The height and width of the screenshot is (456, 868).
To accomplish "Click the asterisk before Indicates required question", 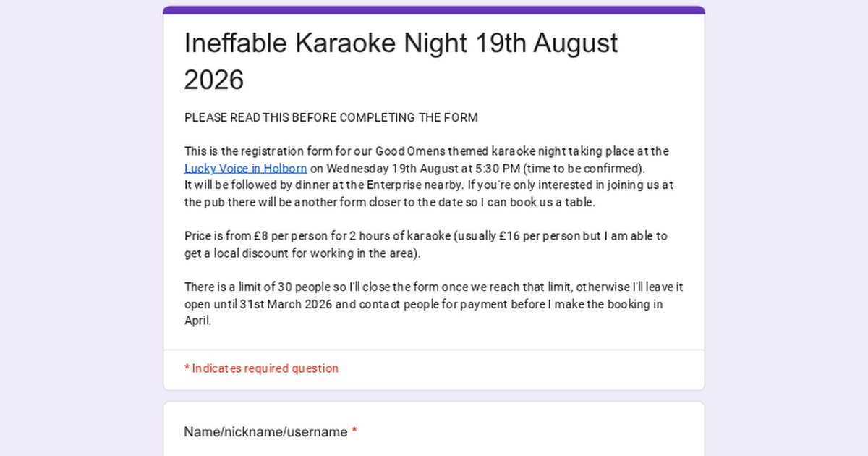I will [187, 368].
